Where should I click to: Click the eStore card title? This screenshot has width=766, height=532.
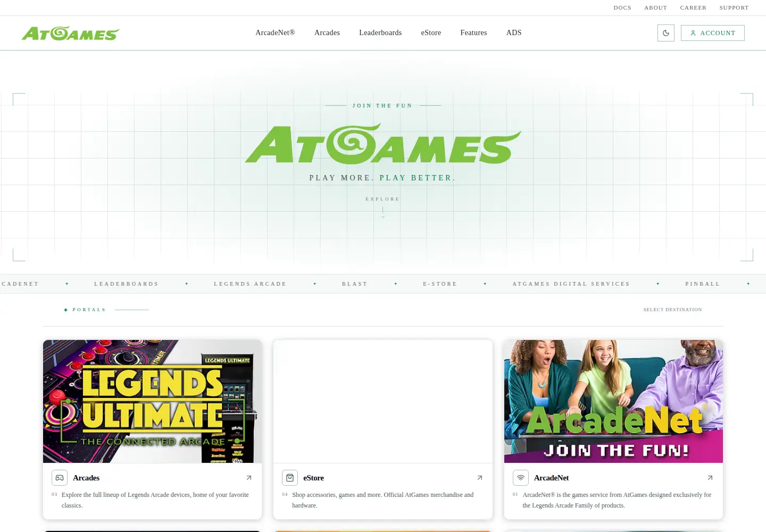(313, 478)
